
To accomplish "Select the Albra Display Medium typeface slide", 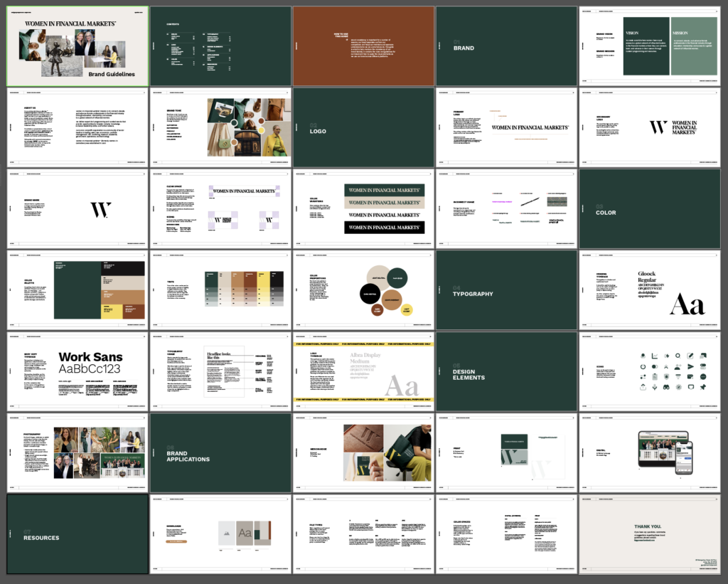I will pyautogui.click(x=363, y=371).
